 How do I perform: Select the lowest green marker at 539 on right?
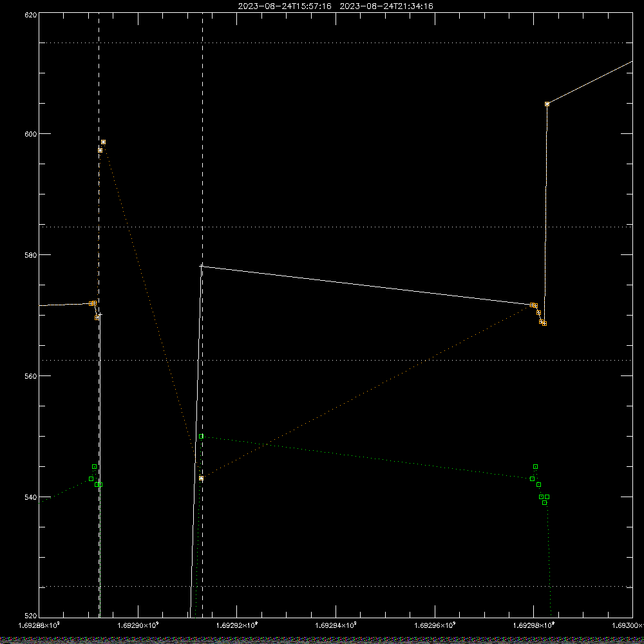pos(545,503)
